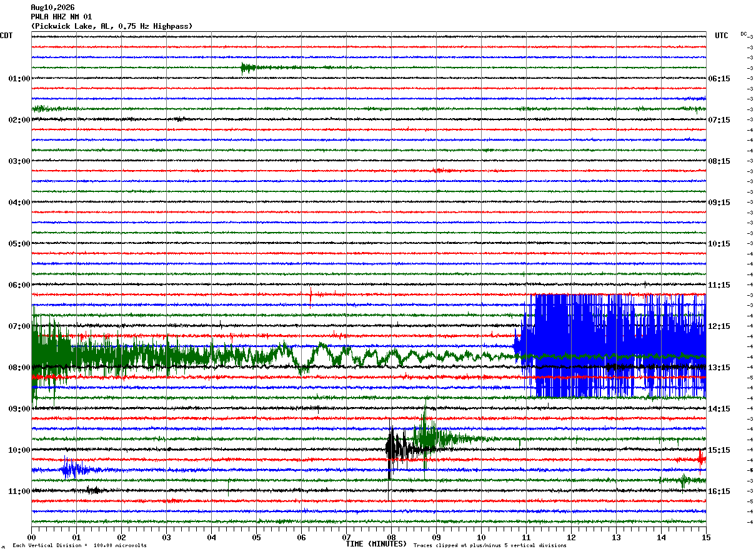Viewport: 756px width, 554px height.
Task: Select the 06:00 CDT hour label
Action: coord(19,285)
